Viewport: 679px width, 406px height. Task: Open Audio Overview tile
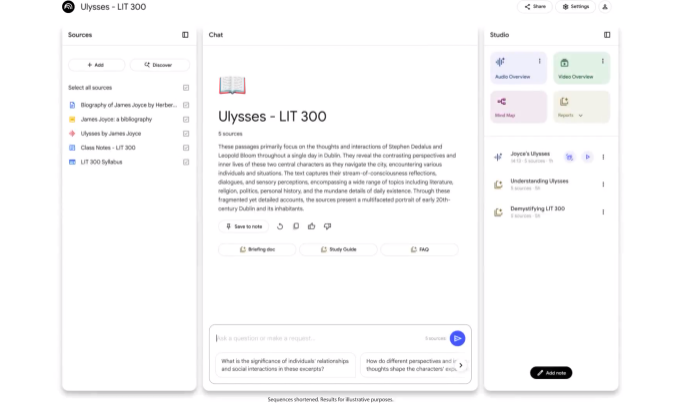518,68
